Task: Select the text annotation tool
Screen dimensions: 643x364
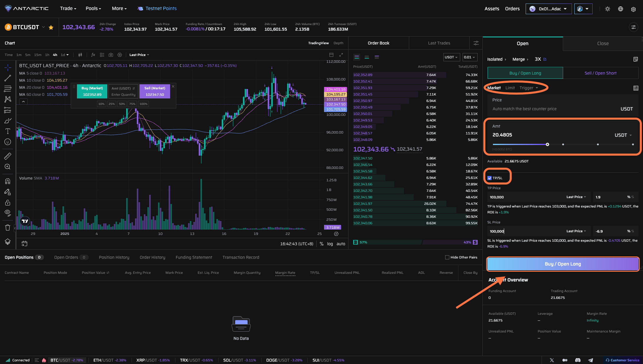Action: click(8, 131)
